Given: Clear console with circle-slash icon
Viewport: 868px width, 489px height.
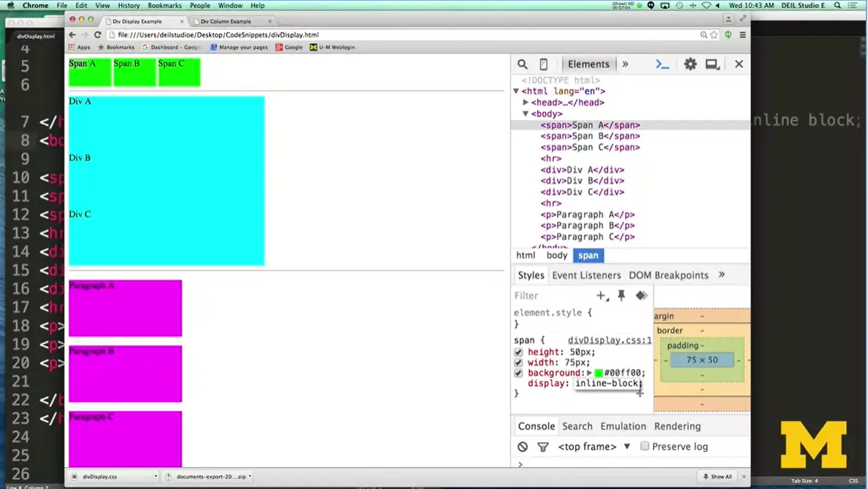Looking at the screenshot, I should click(522, 447).
